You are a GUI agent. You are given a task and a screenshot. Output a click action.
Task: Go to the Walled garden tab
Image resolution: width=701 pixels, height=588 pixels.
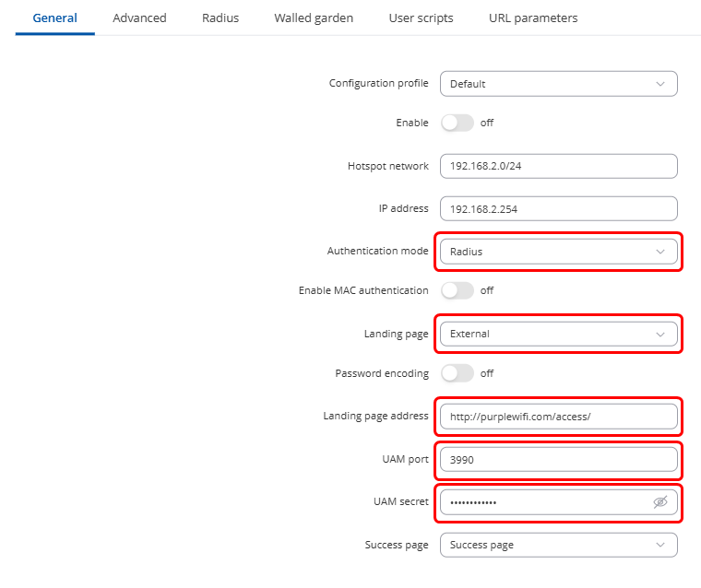(314, 18)
